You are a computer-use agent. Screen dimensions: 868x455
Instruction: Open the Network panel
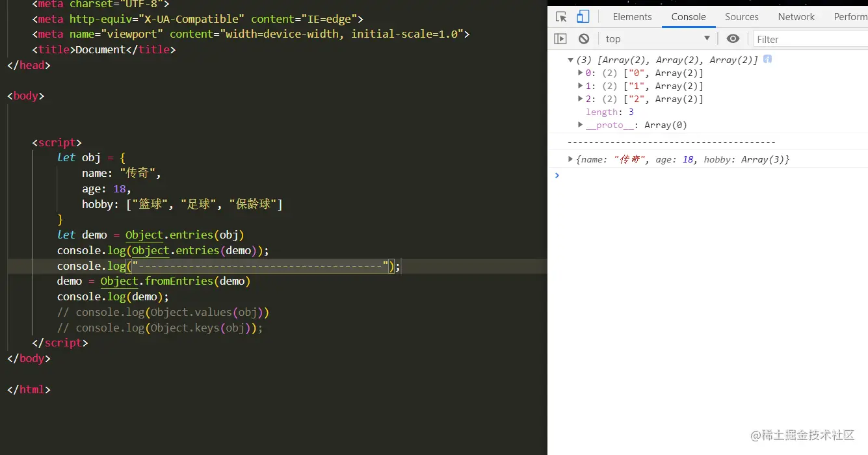pos(796,16)
